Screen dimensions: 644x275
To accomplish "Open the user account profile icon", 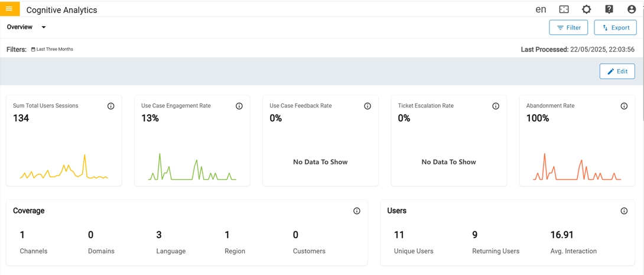I will 631,9.
